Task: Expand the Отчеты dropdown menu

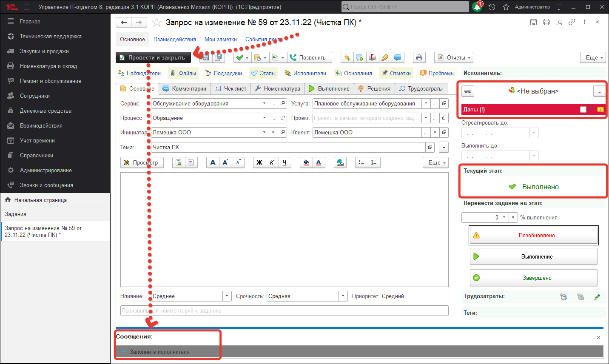Action: coord(453,57)
